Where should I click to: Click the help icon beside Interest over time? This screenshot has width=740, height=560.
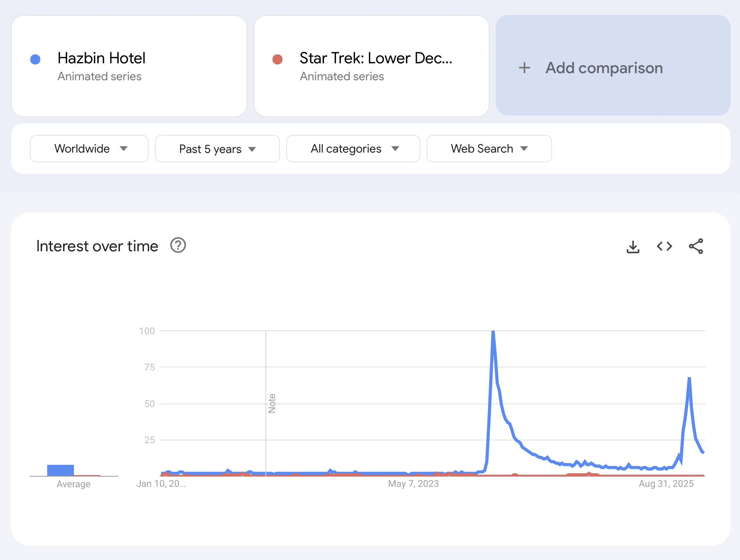tap(178, 245)
